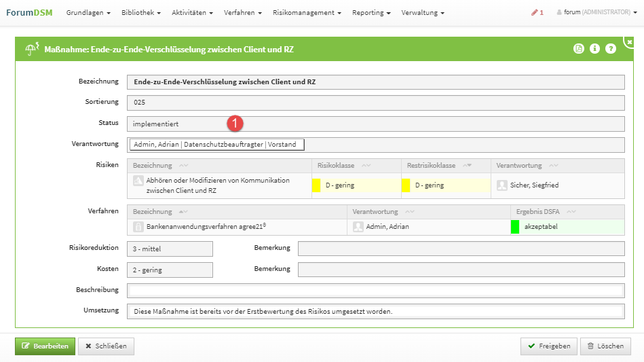This screenshot has height=362, width=644.
Task: Click the umbrella measure icon in the header
Action: (x=31, y=49)
